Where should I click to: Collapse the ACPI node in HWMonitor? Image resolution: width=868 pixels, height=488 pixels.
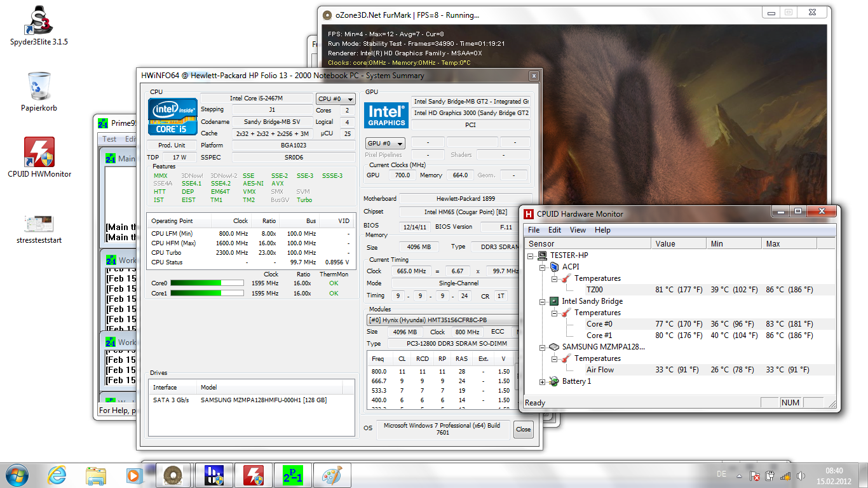tap(543, 267)
